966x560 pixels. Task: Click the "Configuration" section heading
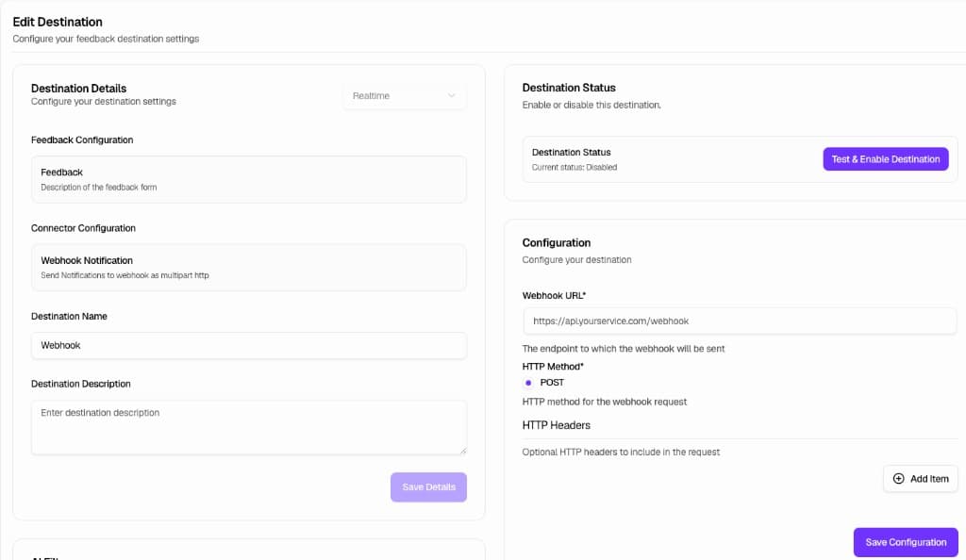[x=557, y=242]
